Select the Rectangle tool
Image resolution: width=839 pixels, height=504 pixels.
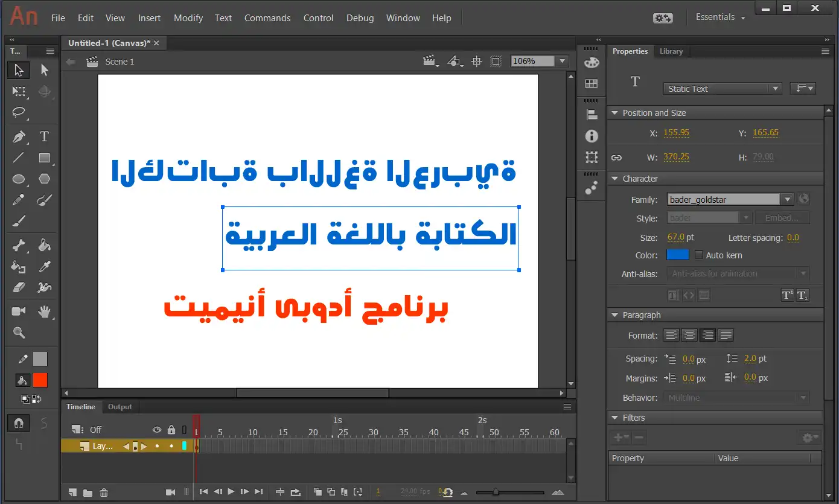click(44, 158)
